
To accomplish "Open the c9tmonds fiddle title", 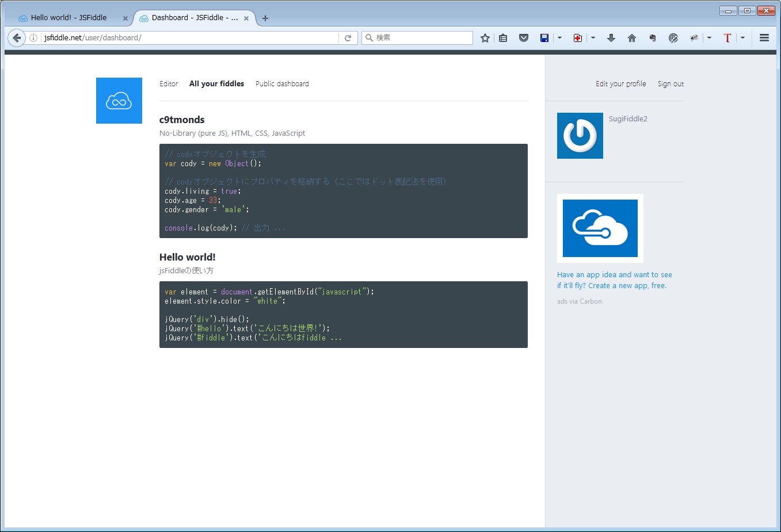I will click(182, 120).
